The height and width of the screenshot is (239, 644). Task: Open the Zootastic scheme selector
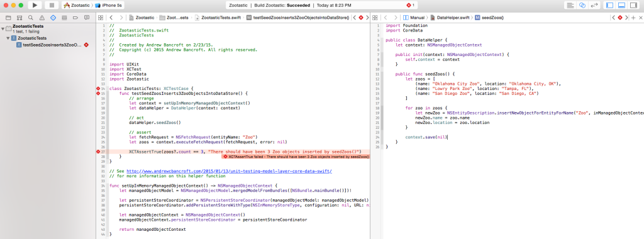[77, 5]
